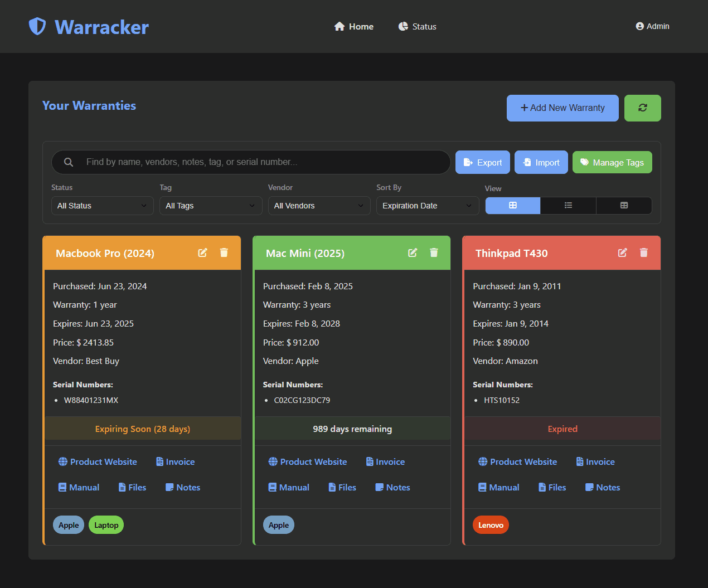The height and width of the screenshot is (588, 708).
Task: Click the Apple tag on Macbook Pro card
Action: click(x=69, y=525)
